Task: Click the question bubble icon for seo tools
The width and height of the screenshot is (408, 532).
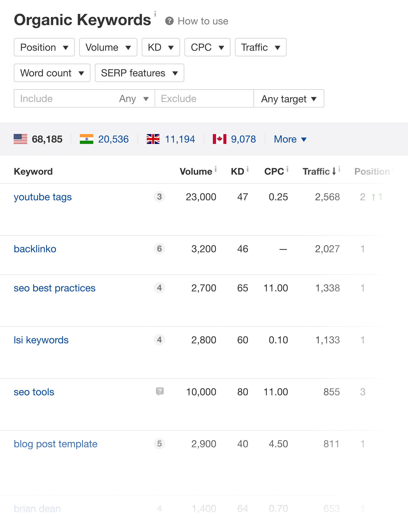Action: point(160,392)
